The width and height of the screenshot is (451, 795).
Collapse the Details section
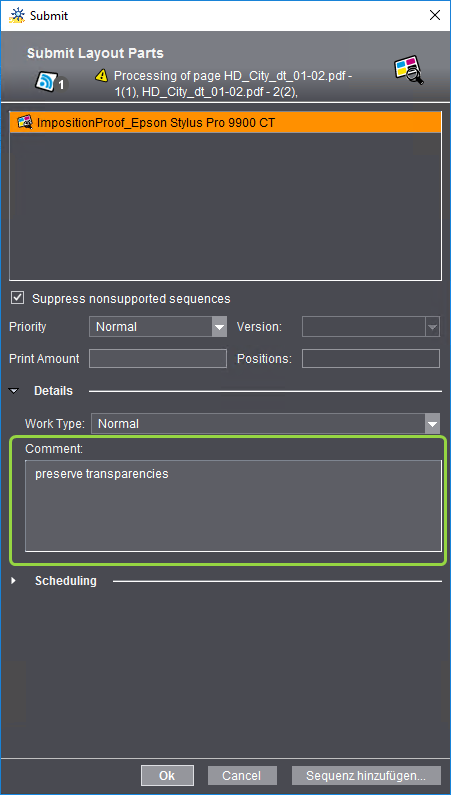(14, 391)
